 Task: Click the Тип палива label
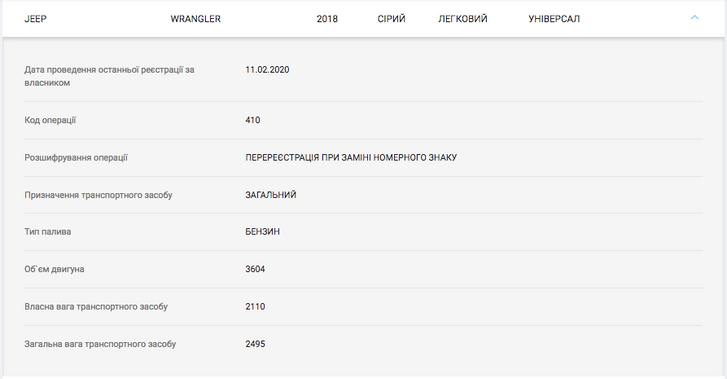pos(48,231)
